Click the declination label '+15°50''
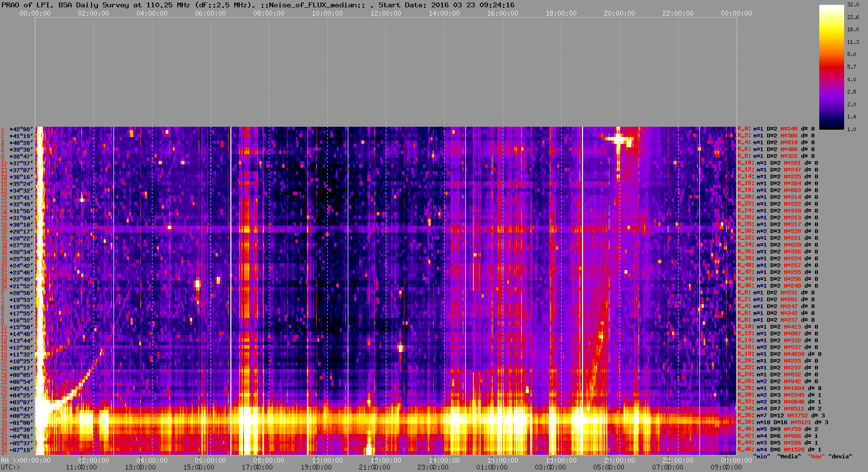Viewport: 868px width, 472px height. tap(21, 327)
